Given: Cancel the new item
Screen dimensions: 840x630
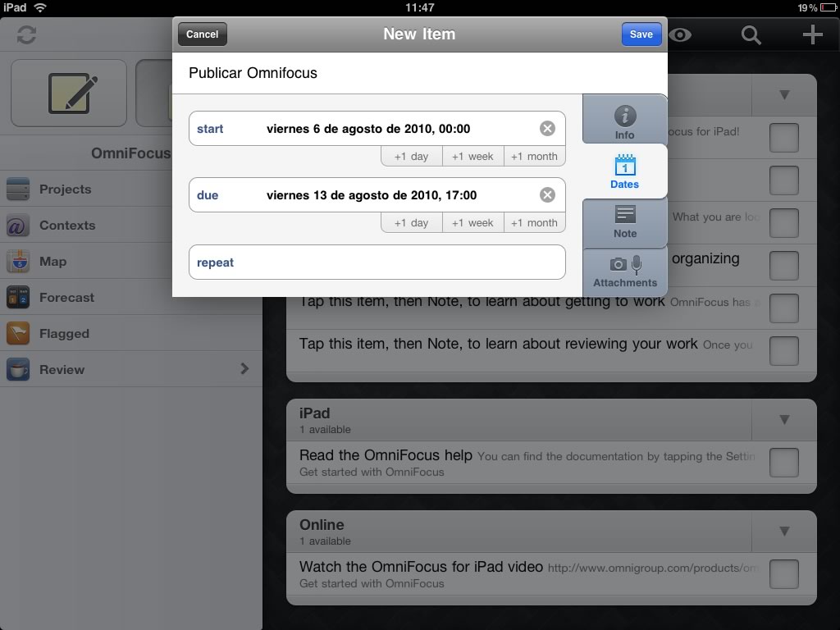Looking at the screenshot, I should pyautogui.click(x=203, y=34).
